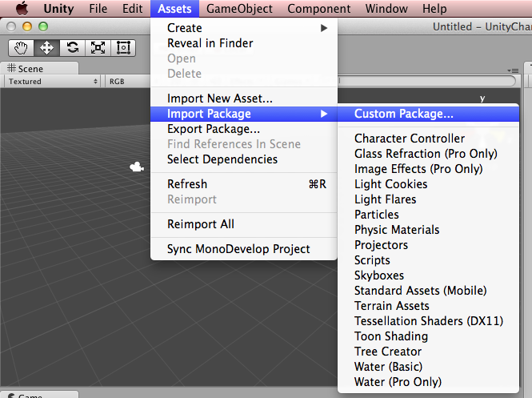Screen dimensions: 532x398
Task: Import the Projectors package
Action: coord(428,245)
